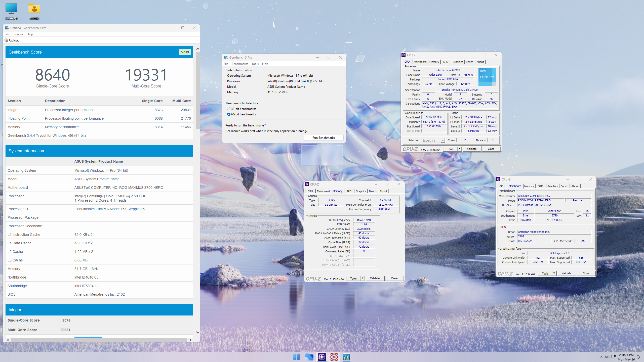Screen dimensions: 644x362
Task: Switch to CPU-Z from the taskbar
Action: pyautogui.click(x=321, y=357)
